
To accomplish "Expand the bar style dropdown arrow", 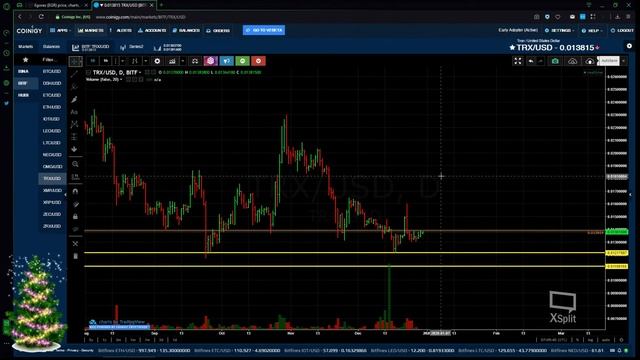I will point(145,61).
